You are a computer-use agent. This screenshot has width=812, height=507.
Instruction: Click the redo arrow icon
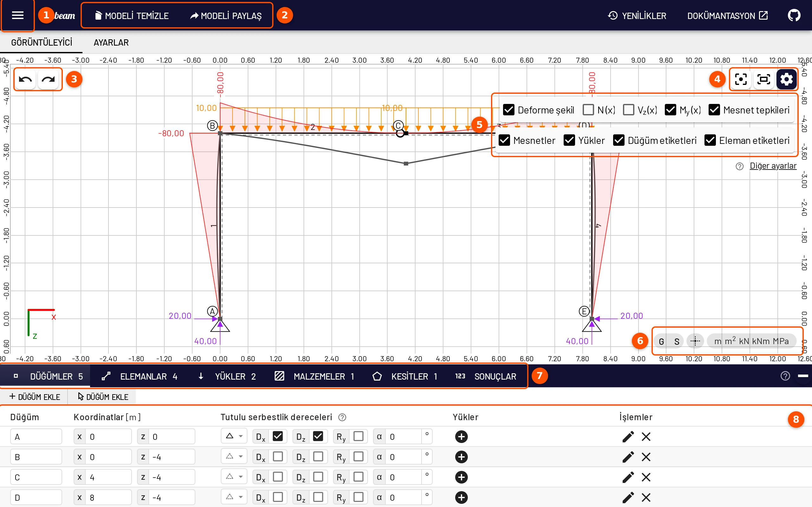pyautogui.click(x=48, y=80)
